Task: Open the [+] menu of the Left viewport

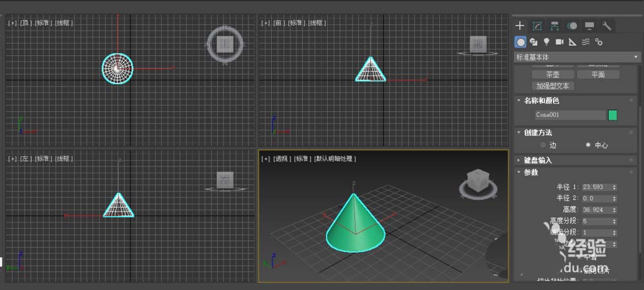Action: tap(12, 159)
